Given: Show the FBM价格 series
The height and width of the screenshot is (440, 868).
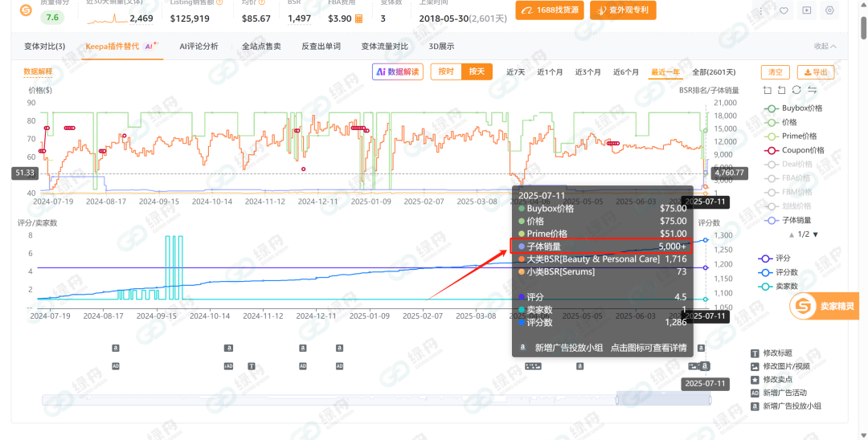Looking at the screenshot, I should pyautogui.click(x=788, y=192).
